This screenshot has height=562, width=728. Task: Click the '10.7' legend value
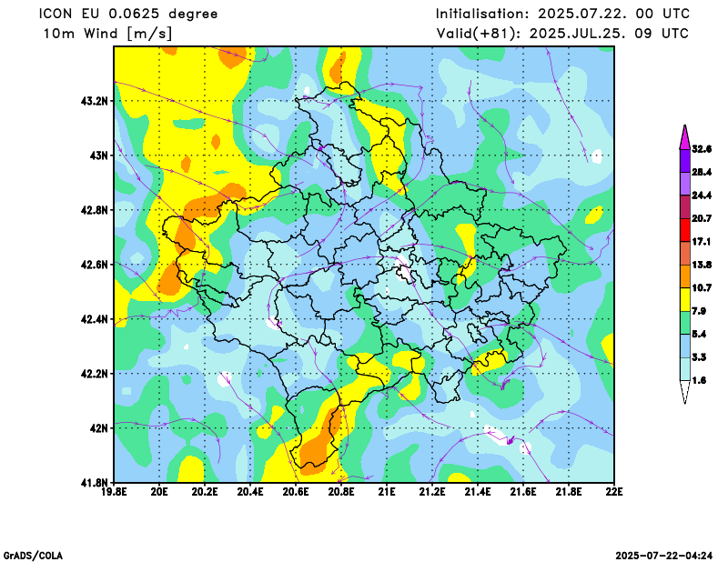tap(702, 288)
